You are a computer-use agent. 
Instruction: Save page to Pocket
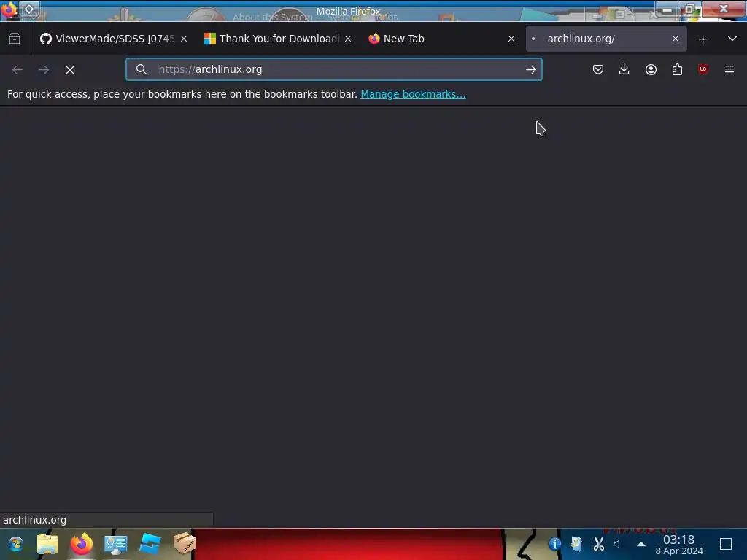click(x=598, y=69)
